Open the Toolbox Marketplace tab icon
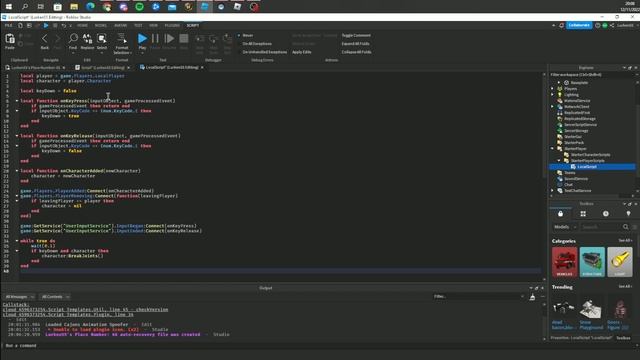The height and width of the screenshot is (360, 640). pos(560,214)
